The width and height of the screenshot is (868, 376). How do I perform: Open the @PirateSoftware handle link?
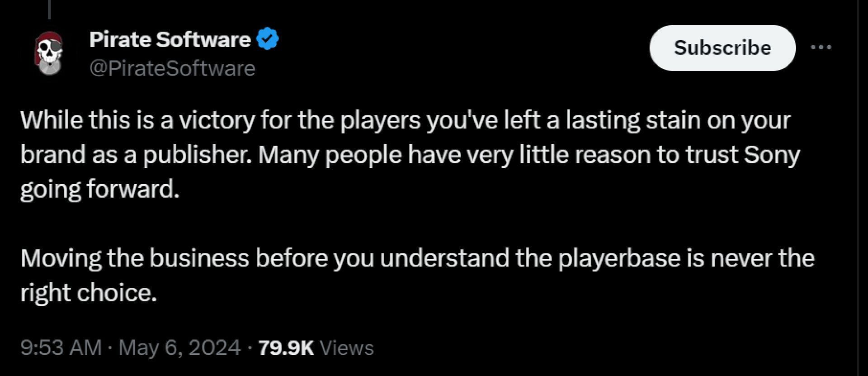point(172,68)
